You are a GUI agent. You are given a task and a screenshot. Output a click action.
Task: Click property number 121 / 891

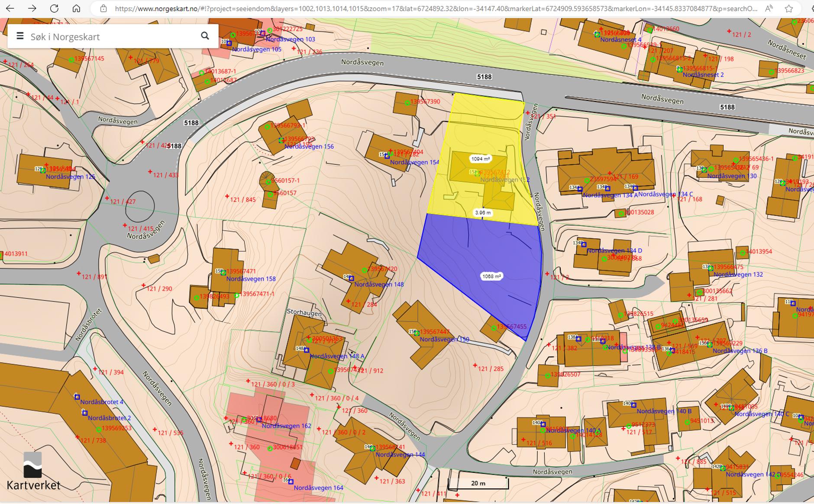(94, 277)
